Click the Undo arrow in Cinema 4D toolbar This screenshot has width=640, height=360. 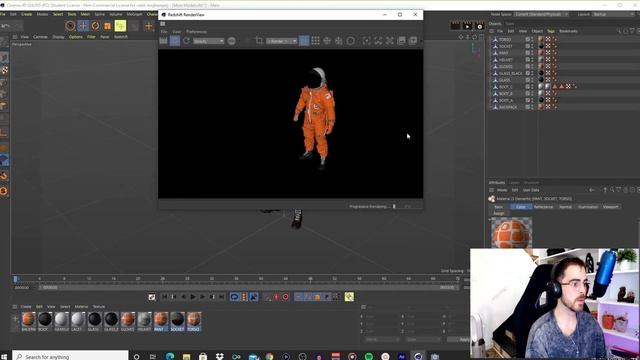(x=6, y=26)
